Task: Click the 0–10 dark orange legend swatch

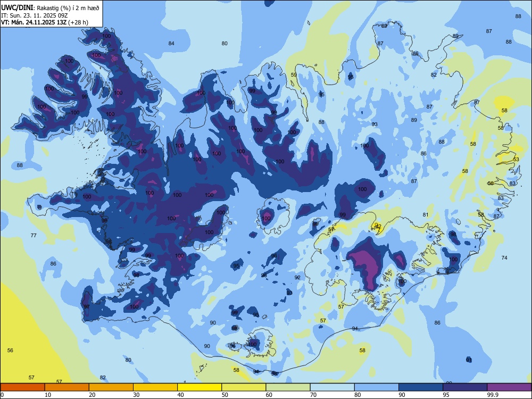Action: (22, 387)
